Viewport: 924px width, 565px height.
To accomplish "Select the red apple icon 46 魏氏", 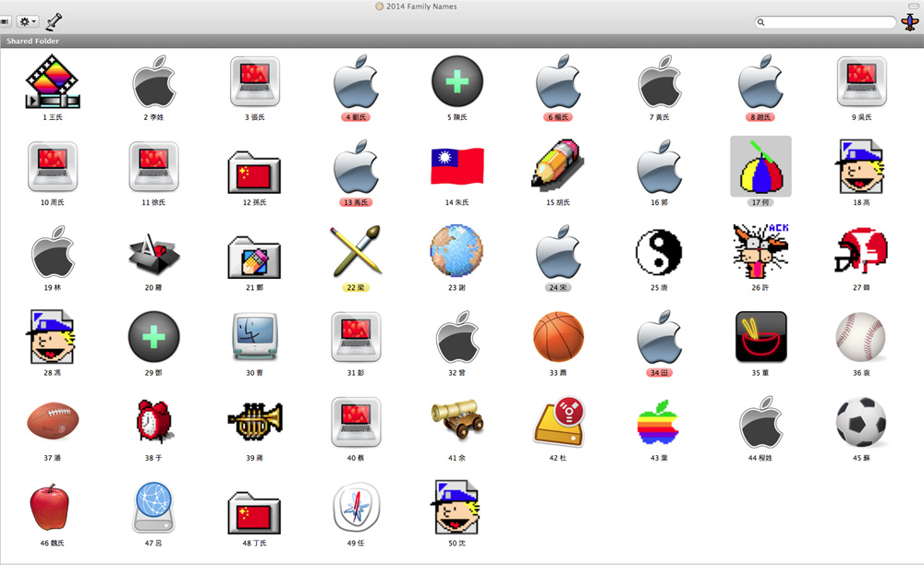I will (x=53, y=507).
